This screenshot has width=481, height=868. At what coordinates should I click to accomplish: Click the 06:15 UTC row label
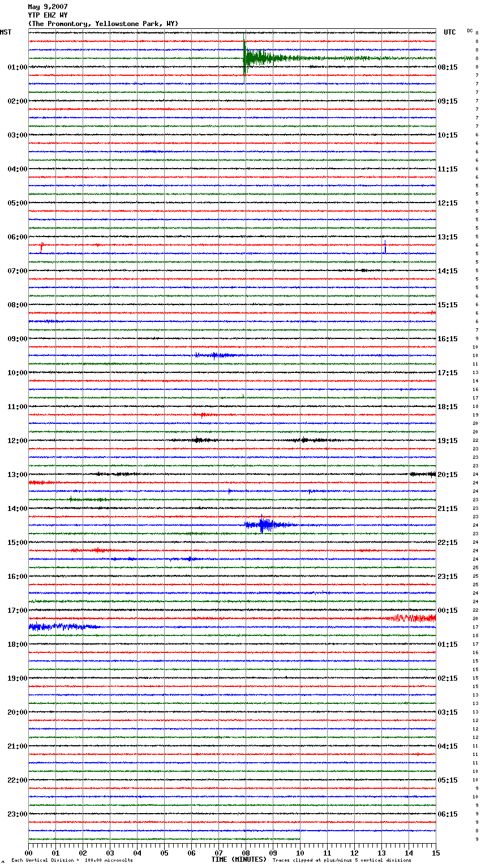coord(448,814)
